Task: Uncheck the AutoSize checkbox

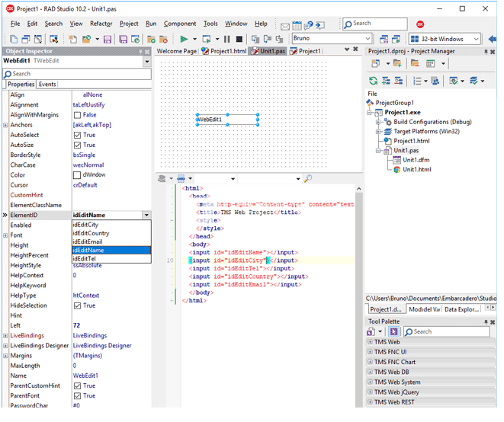Action: pos(77,145)
